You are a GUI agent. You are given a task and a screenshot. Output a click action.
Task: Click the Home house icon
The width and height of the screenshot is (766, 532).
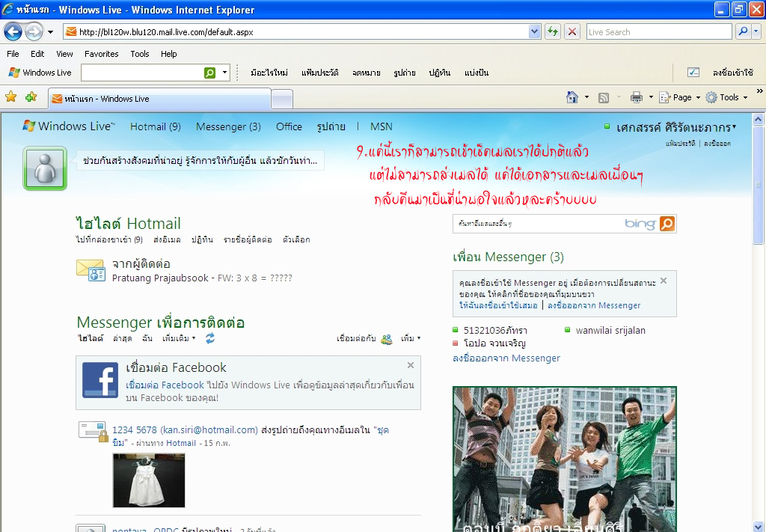572,97
